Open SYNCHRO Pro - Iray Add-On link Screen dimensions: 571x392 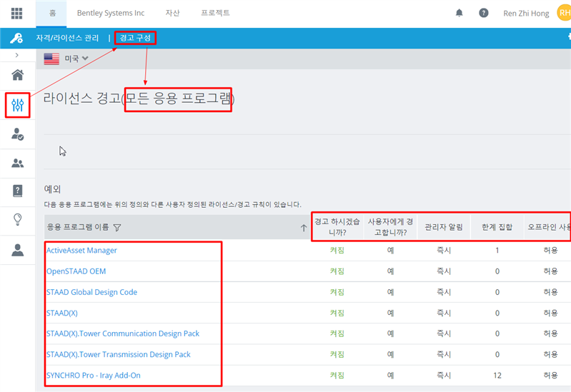coord(93,376)
